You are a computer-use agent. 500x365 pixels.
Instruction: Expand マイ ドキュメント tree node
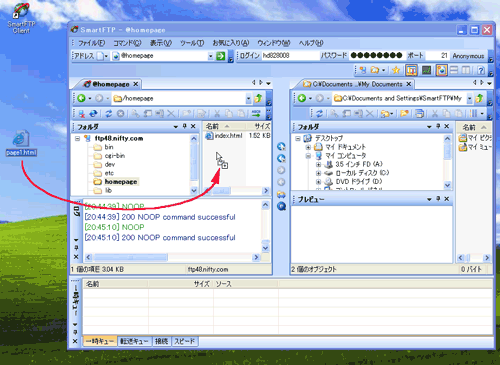click(x=308, y=147)
